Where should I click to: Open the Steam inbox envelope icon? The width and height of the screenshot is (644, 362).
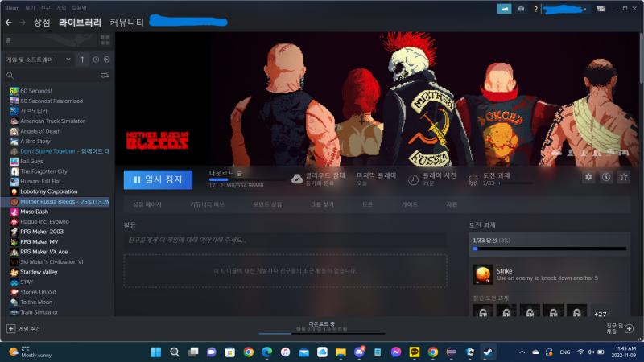pyautogui.click(x=521, y=9)
